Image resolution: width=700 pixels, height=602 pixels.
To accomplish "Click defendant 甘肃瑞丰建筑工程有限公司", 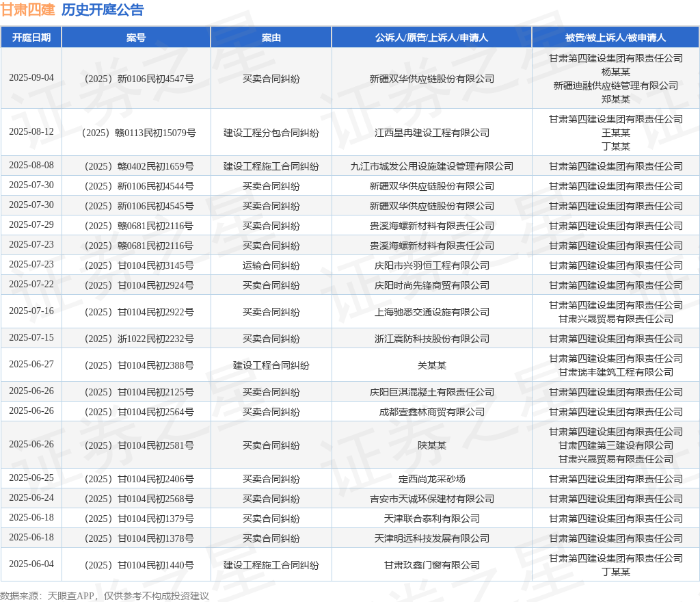I will coord(616,372).
